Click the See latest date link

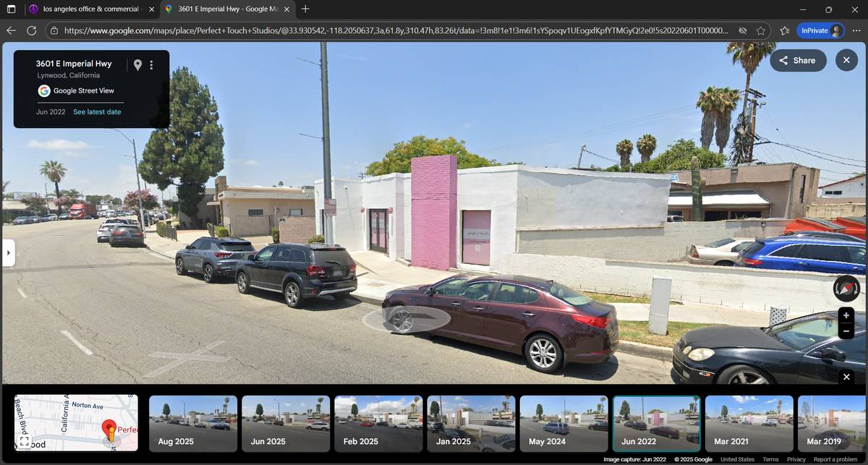(x=97, y=112)
